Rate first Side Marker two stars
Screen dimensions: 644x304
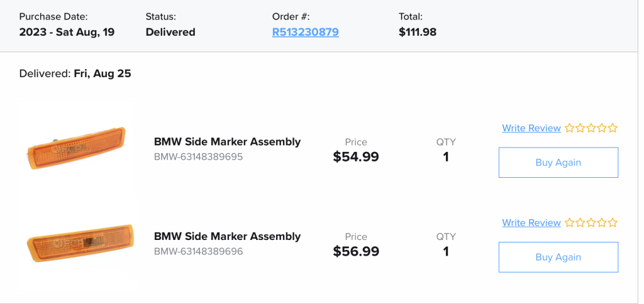pos(580,128)
